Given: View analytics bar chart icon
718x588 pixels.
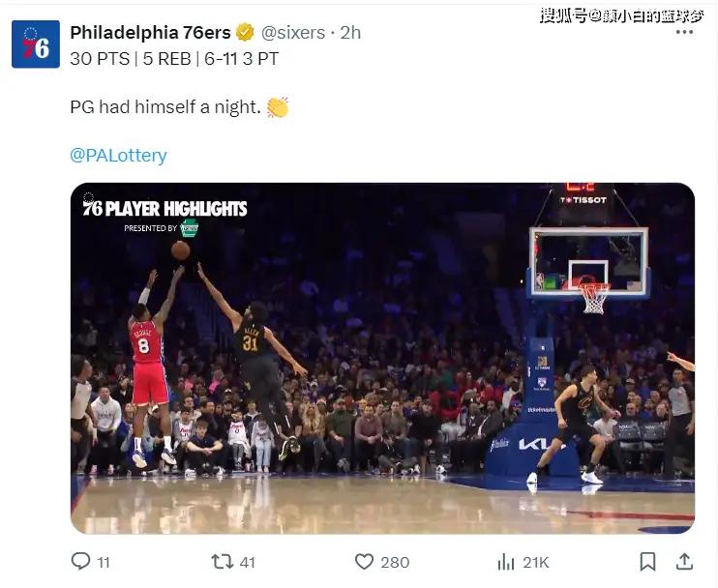Looking at the screenshot, I should [x=506, y=562].
